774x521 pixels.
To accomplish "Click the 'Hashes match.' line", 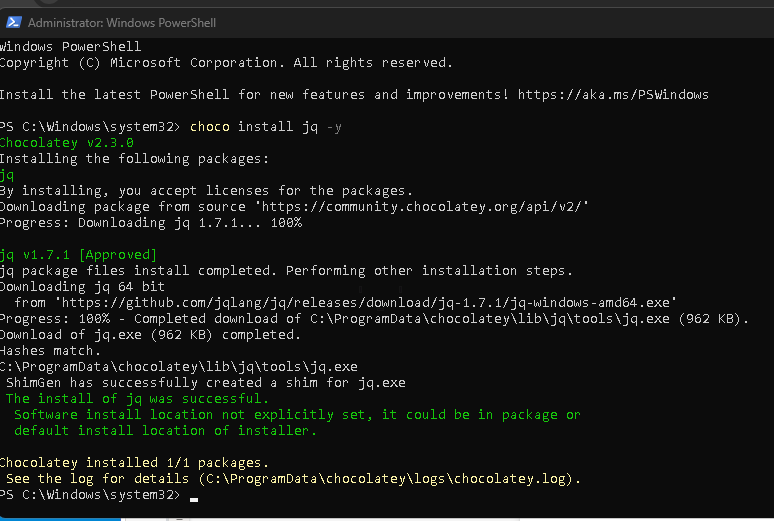I will pos(50,351).
